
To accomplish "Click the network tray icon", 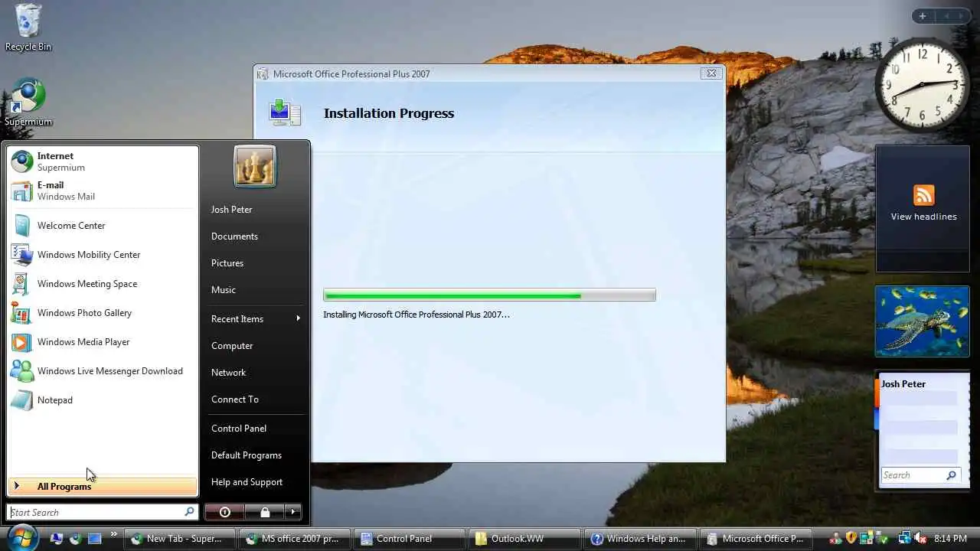I will 904,539.
